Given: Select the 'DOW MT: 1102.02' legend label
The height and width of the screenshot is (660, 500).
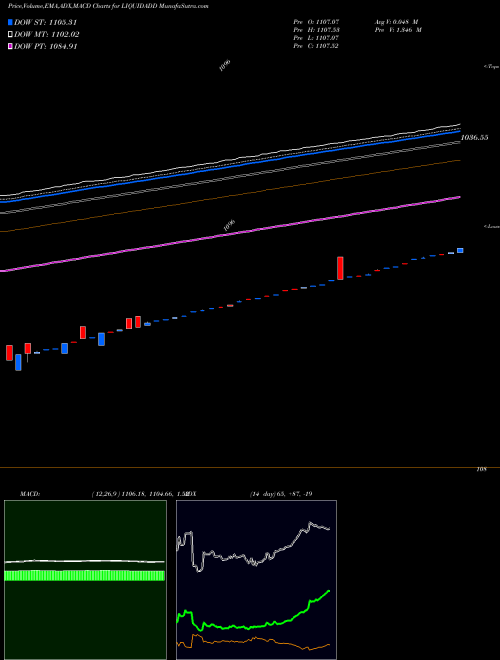Looking at the screenshot, I should 47,35.
